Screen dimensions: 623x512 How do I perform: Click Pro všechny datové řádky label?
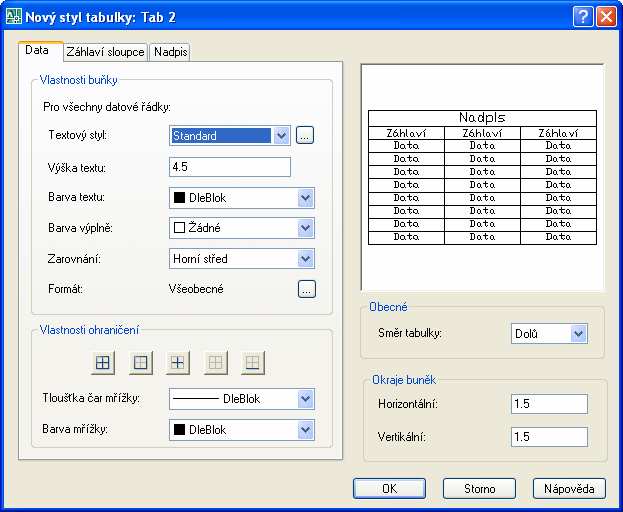click(107, 107)
